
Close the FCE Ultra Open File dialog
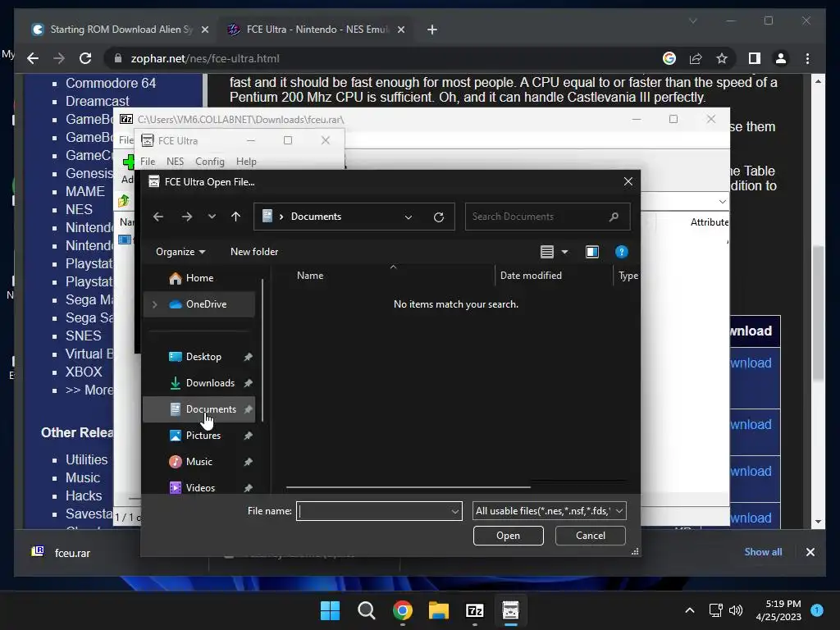click(x=628, y=181)
